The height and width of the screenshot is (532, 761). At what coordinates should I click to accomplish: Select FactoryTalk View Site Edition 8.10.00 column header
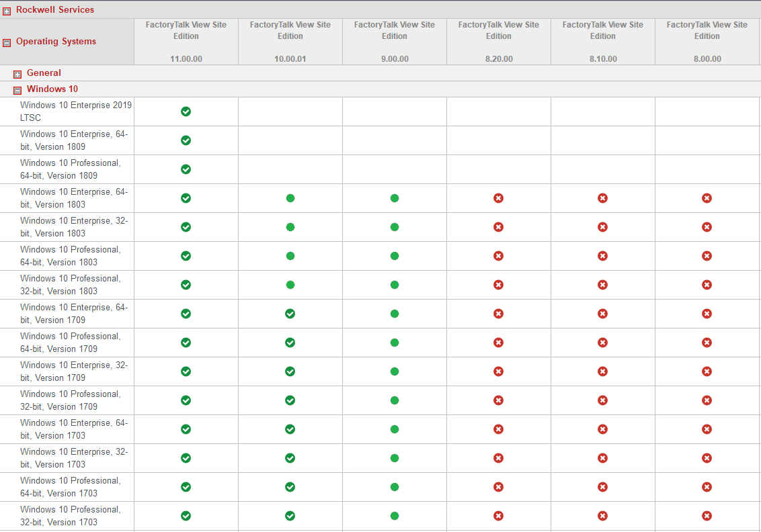(x=603, y=42)
